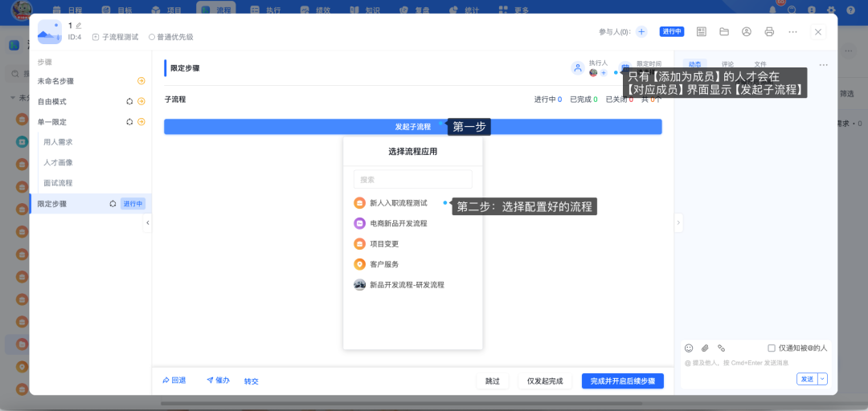Close the process detail dialog
Screen dimensions: 868x411
(818, 31)
